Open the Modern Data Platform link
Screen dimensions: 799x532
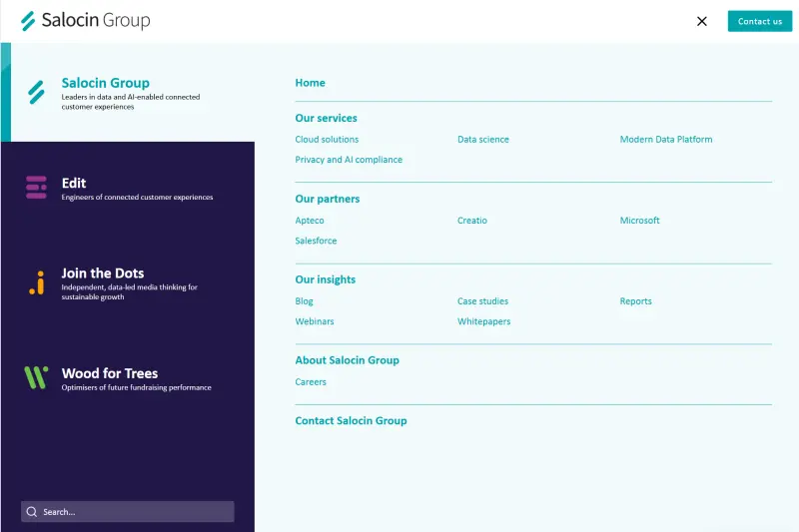[x=666, y=140]
